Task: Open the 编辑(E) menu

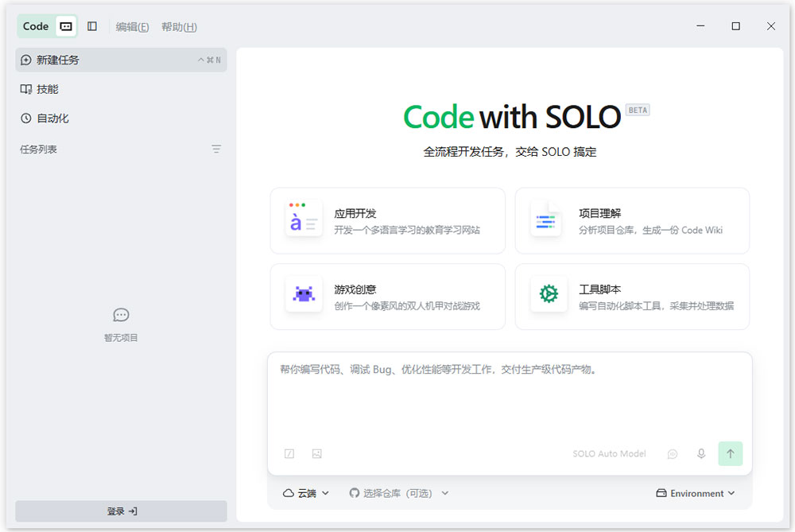Action: (x=132, y=27)
